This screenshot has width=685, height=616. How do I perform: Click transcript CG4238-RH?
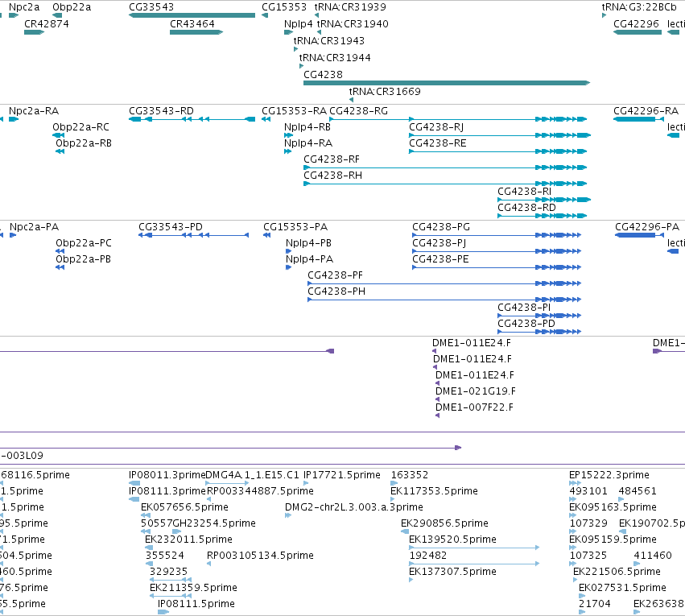[445, 184]
